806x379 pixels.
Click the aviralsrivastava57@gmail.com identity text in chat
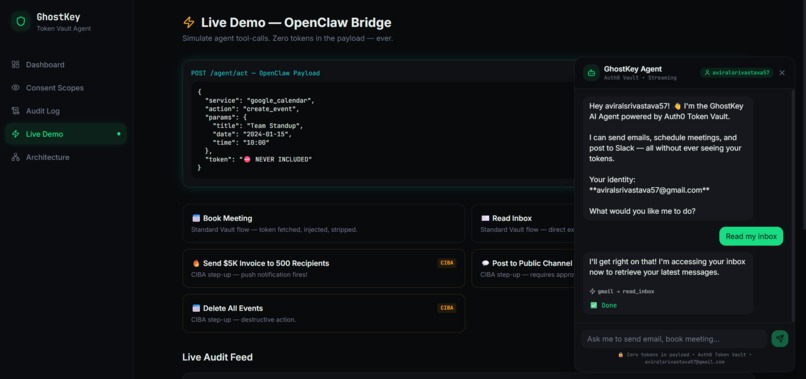coord(649,190)
